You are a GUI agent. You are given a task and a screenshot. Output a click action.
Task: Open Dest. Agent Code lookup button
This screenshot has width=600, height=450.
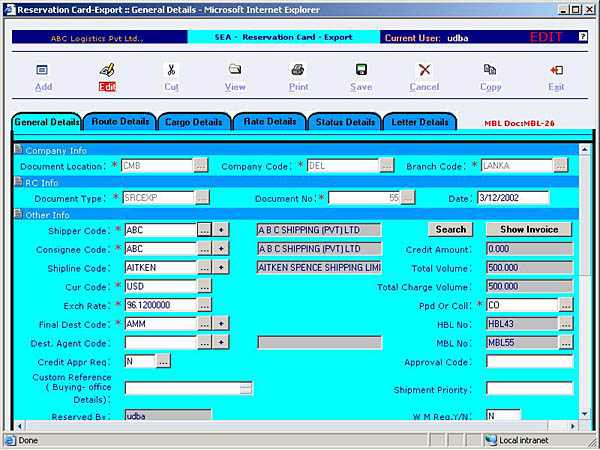(x=204, y=342)
